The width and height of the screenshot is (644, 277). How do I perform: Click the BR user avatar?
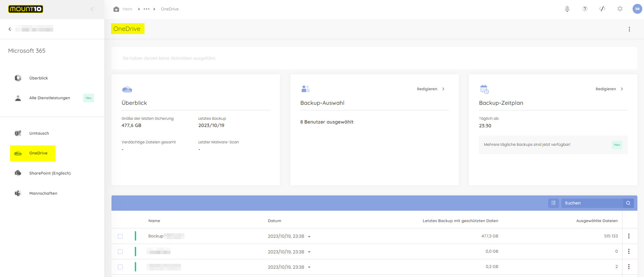tap(637, 9)
